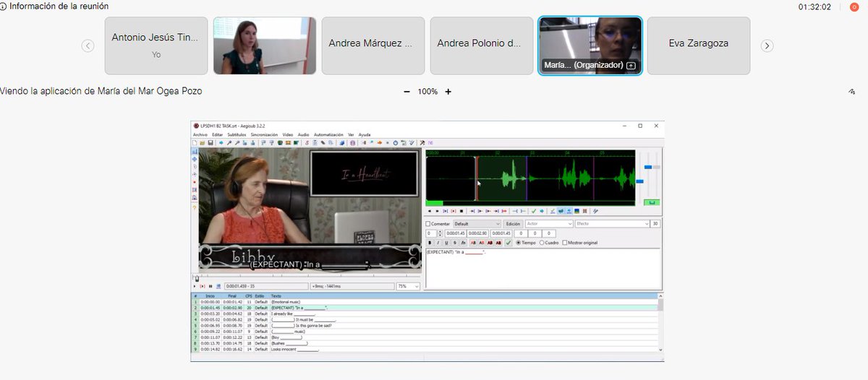The width and height of the screenshot is (868, 380).
Task: Toggle video auto-scroll icon
Action: (218, 286)
